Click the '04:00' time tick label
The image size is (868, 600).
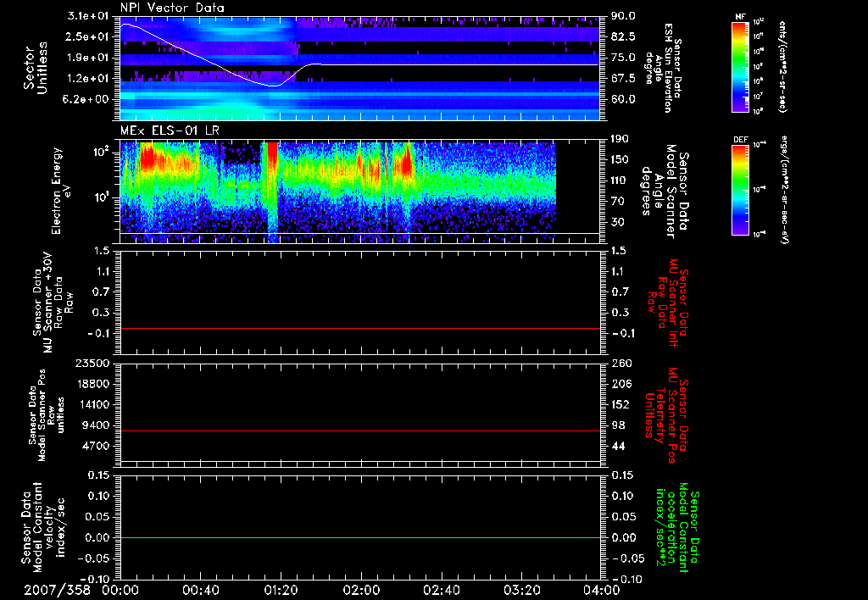[x=602, y=590]
